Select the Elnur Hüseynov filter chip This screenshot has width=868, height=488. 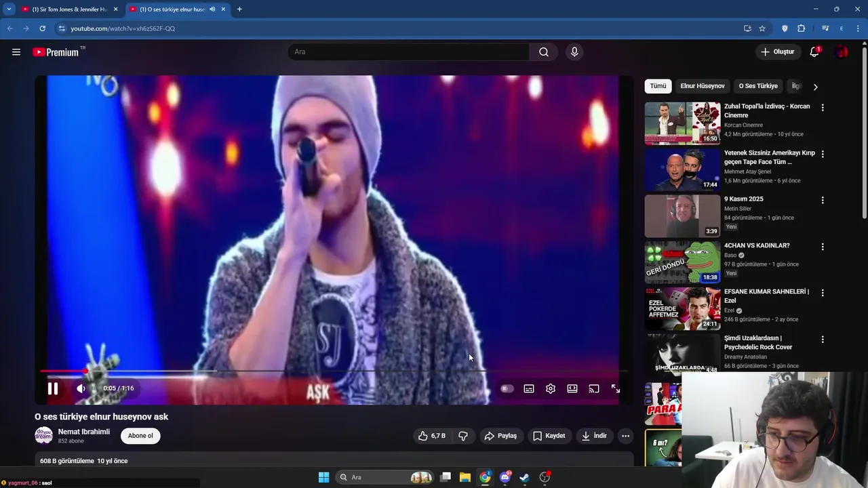703,86
